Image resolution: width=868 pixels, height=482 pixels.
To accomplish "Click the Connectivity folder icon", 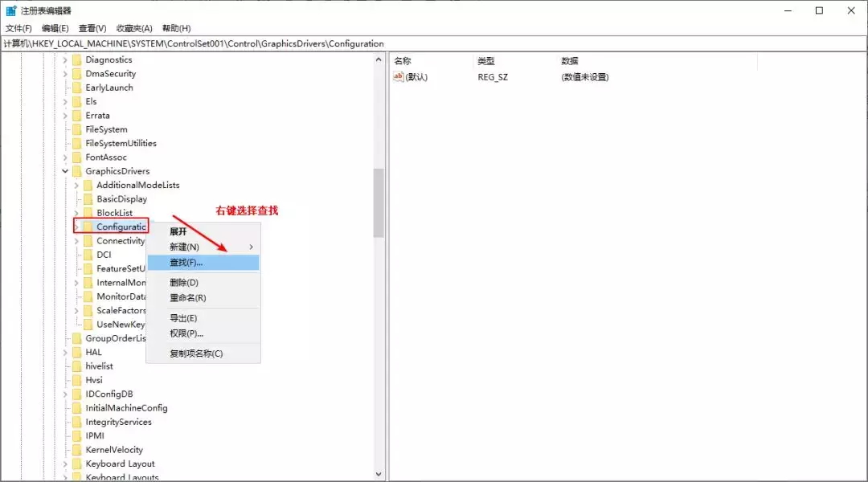I will click(x=88, y=241).
